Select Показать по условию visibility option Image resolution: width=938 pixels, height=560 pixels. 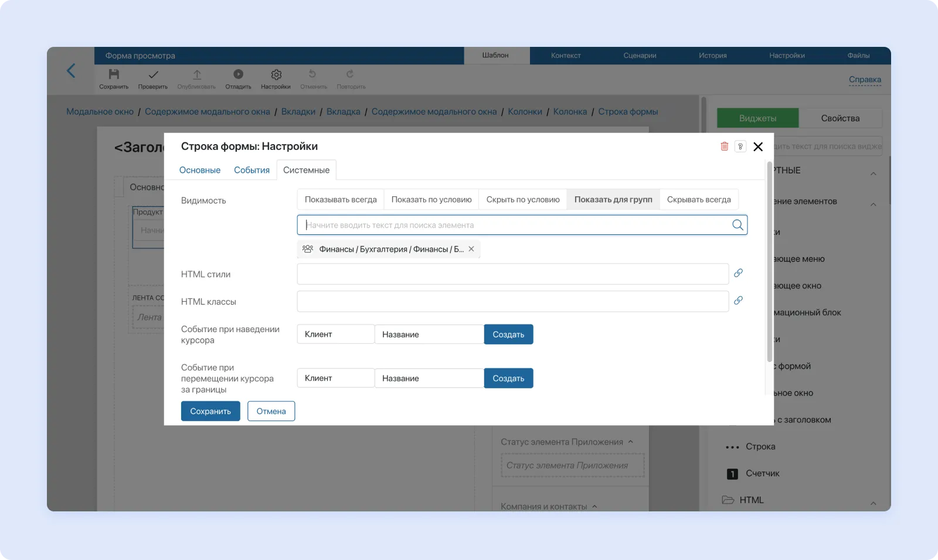tap(431, 200)
